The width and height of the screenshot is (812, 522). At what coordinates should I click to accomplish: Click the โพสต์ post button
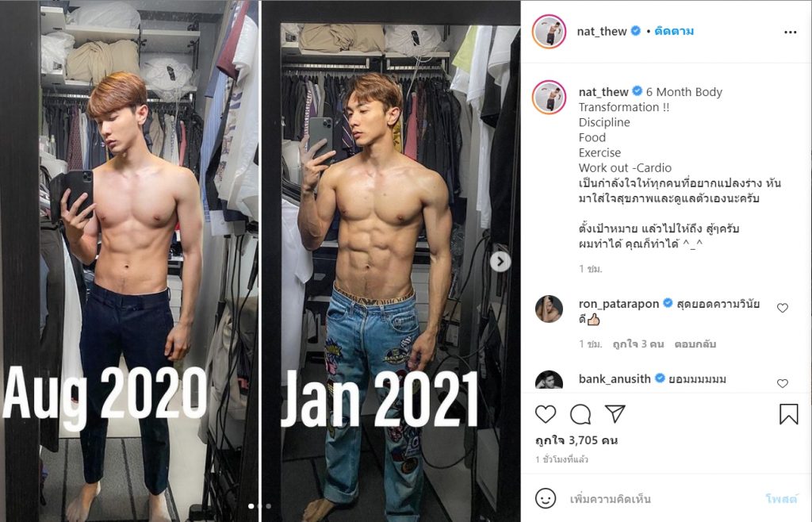click(781, 499)
